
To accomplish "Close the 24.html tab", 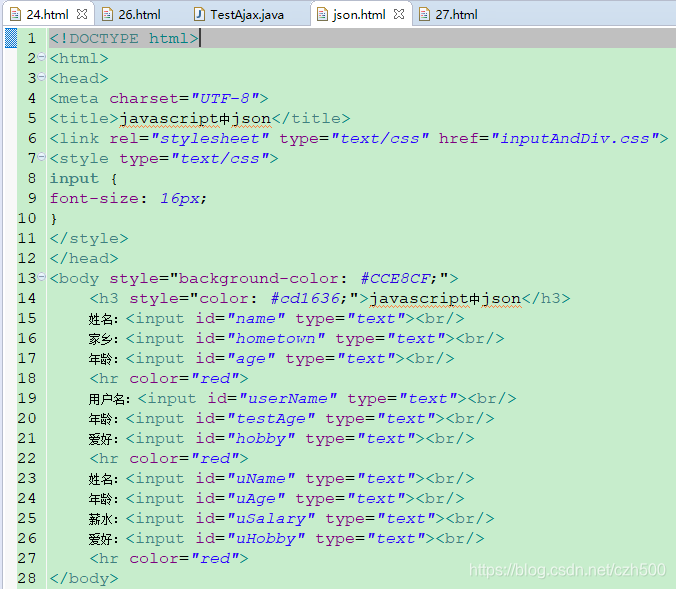I will [81, 14].
